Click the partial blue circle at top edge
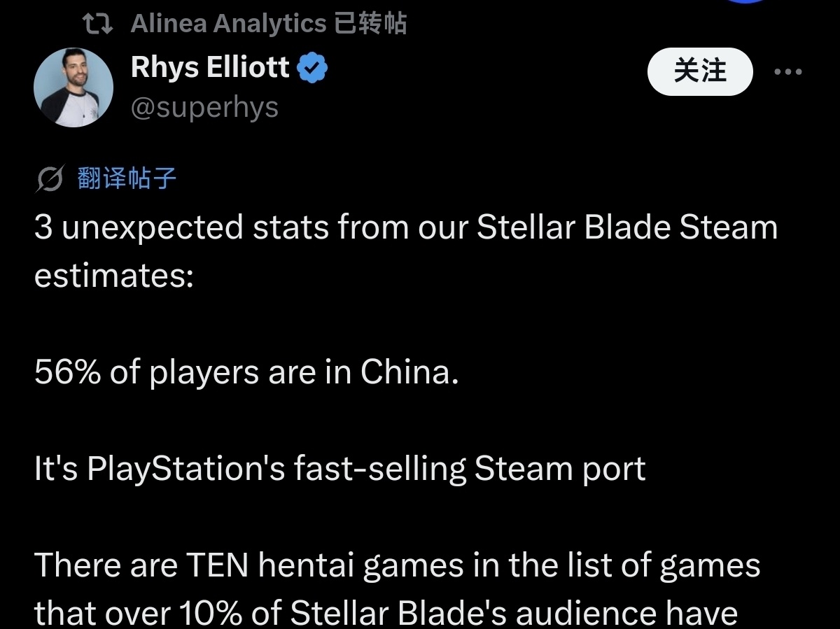Screen dimensions: 840x629 pyautogui.click(x=748, y=2)
